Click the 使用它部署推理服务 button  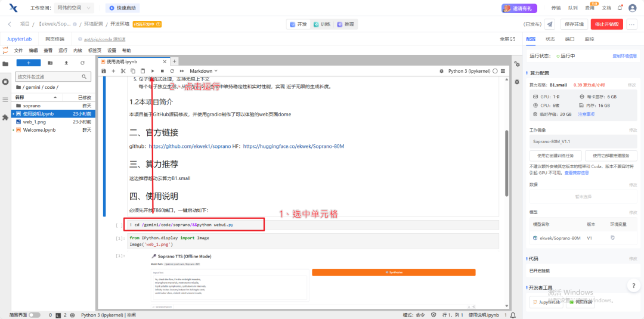click(x=611, y=156)
